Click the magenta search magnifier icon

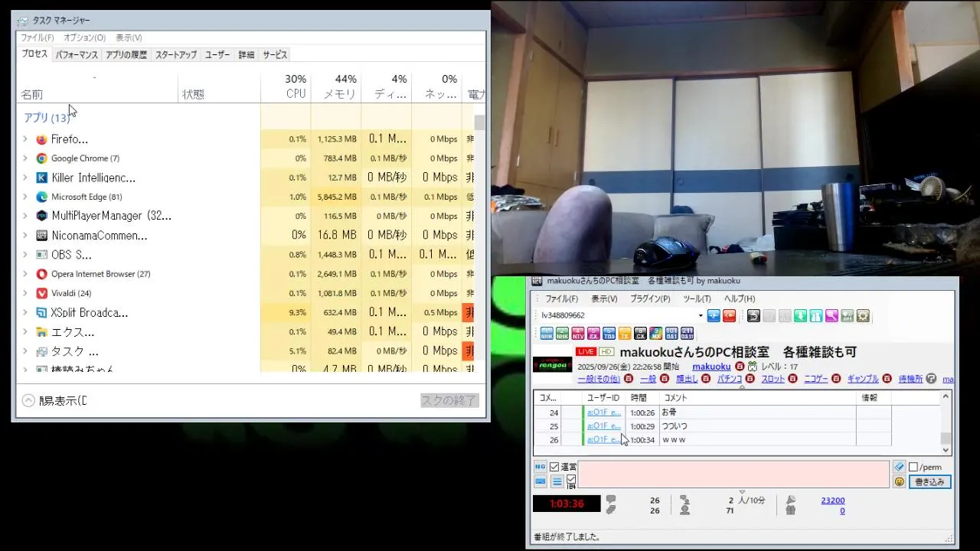coord(831,316)
